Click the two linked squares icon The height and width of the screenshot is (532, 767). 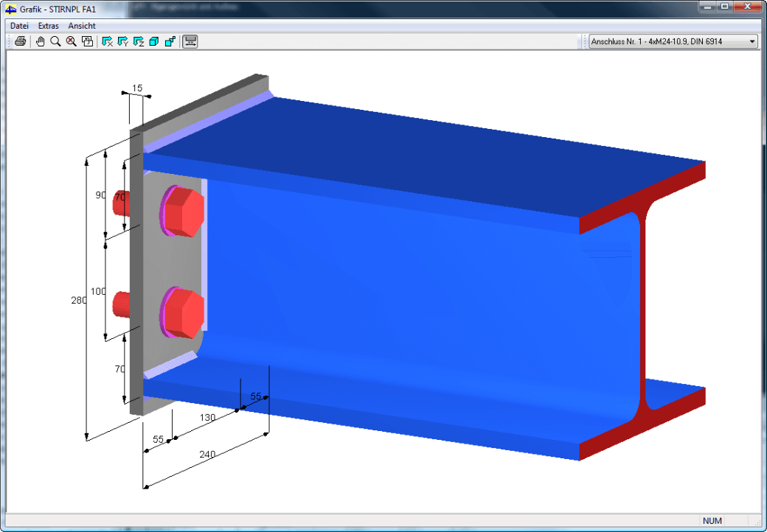tap(170, 41)
